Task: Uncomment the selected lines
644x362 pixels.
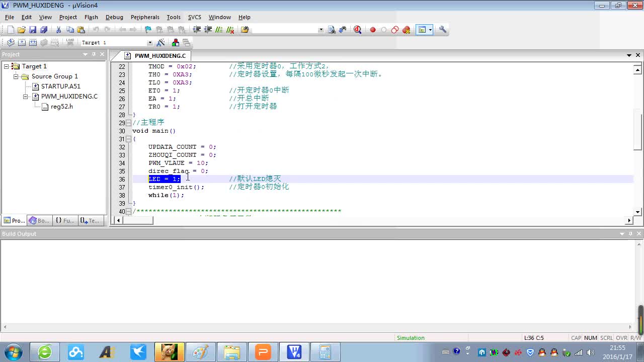Action: click(230, 30)
